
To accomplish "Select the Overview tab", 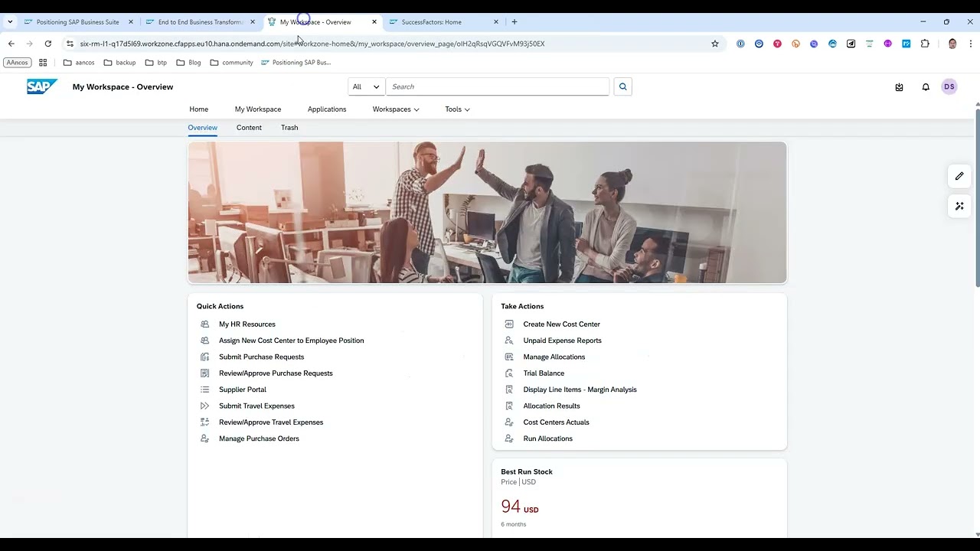I will click(x=203, y=128).
